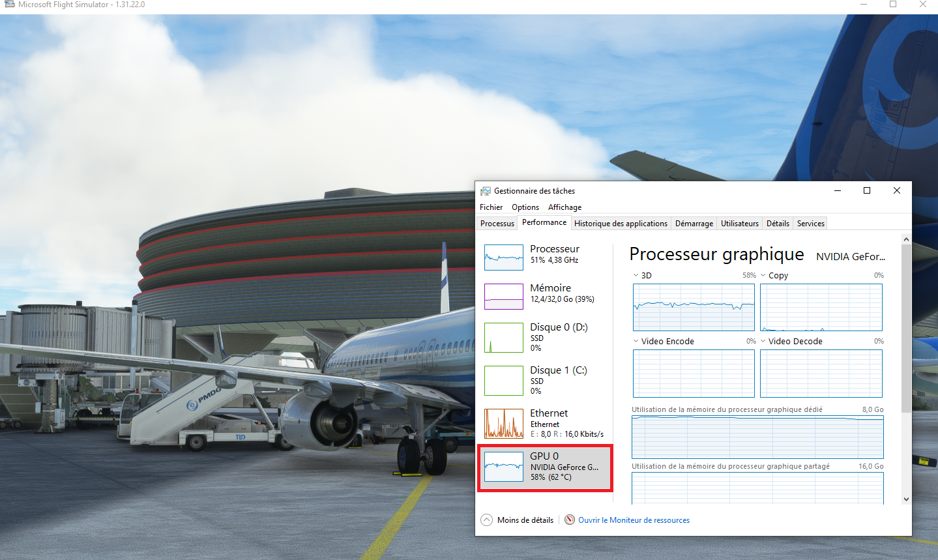This screenshot has height=560, width=938.
Task: Click the Microsoft Flight Simulator title bar icon
Action: click(9, 4)
